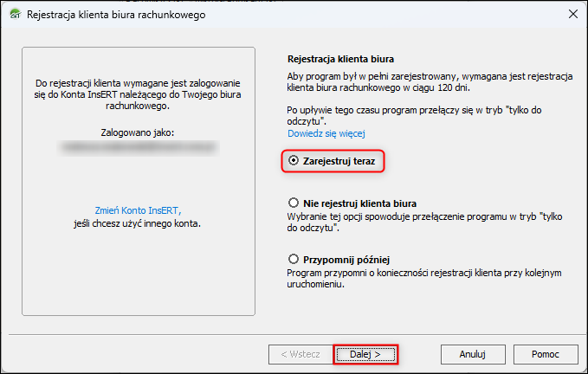Viewport: 588px width, 374px height.
Task: Click the read-only mode description under Nie rejestruj
Action: [424, 222]
